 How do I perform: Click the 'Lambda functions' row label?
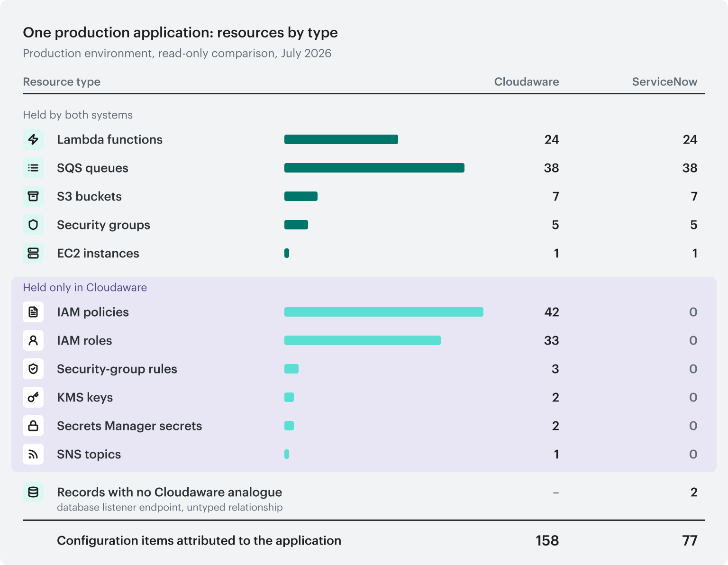(x=109, y=139)
